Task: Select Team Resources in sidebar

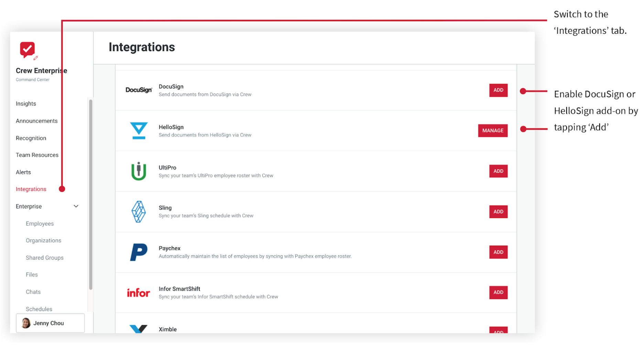Action: click(37, 155)
